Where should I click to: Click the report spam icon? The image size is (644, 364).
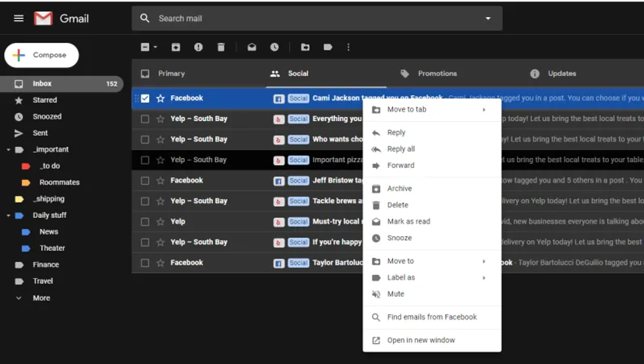click(x=199, y=47)
